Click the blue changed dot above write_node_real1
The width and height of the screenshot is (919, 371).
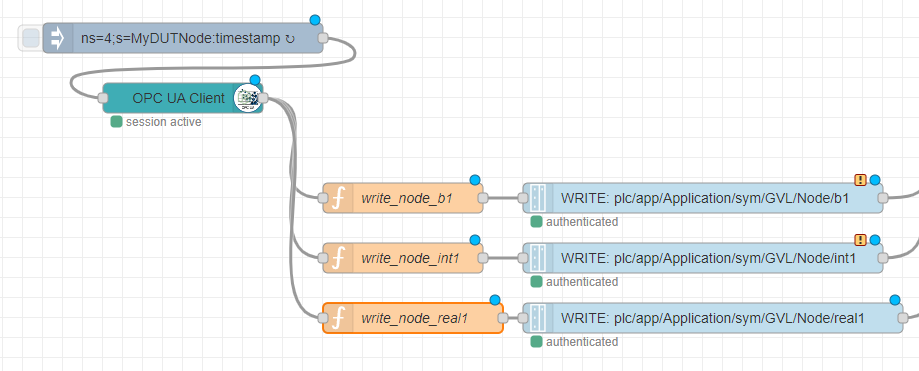coord(495,300)
